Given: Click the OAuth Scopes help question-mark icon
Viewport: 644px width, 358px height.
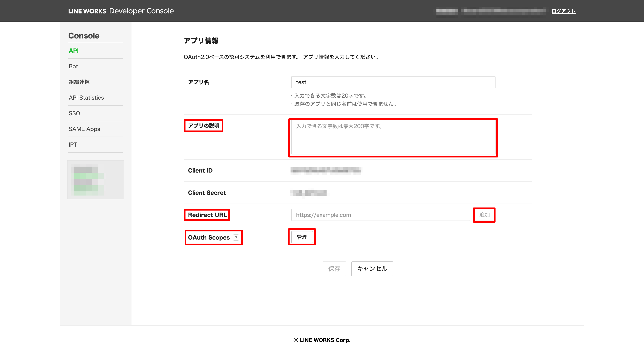Looking at the screenshot, I should 236,237.
